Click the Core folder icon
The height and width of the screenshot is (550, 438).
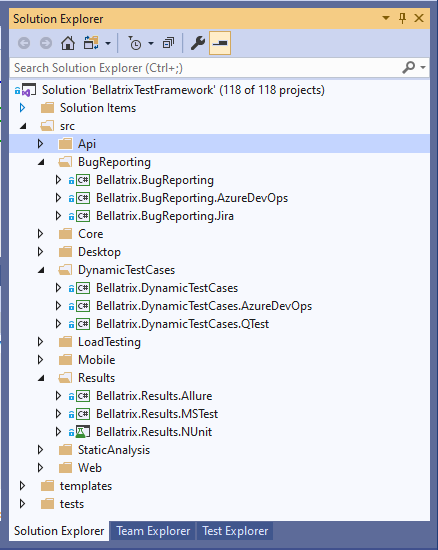[66, 234]
